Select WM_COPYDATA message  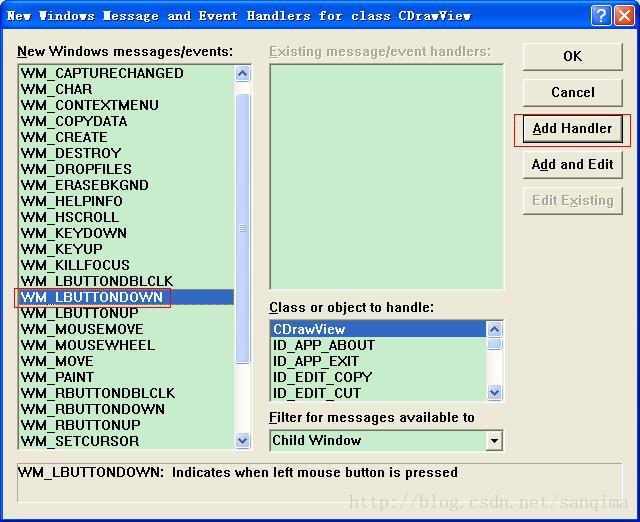tap(127, 121)
